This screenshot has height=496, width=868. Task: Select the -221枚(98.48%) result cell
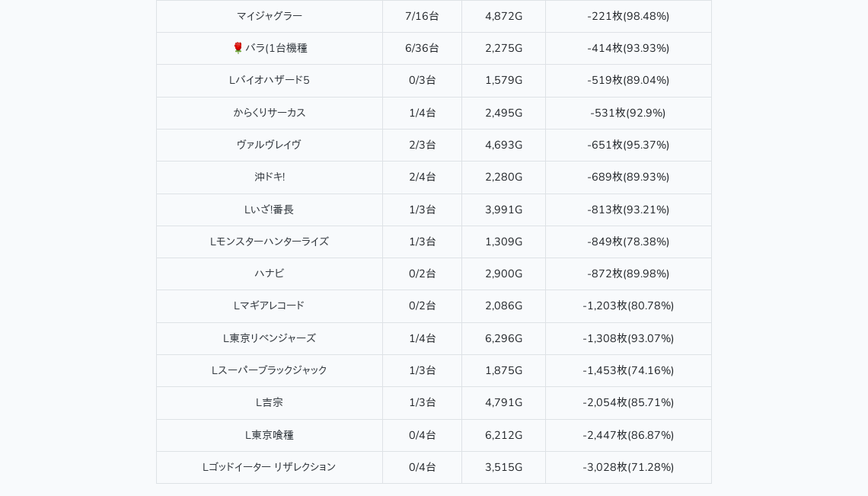pyautogui.click(x=628, y=16)
